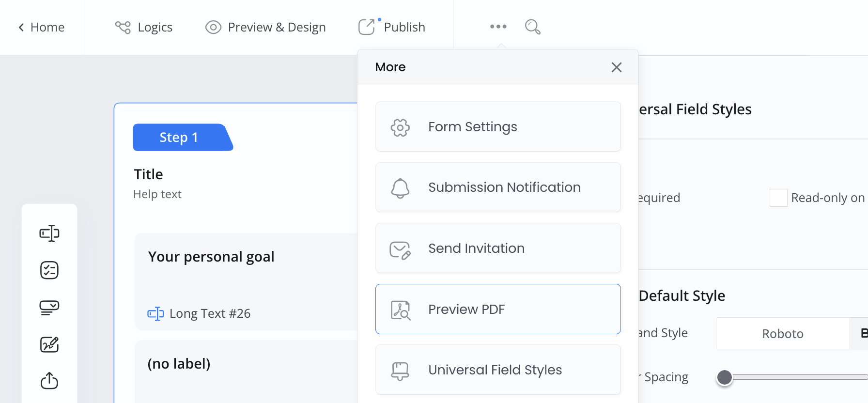868x403 pixels.
Task: Click the Publish button
Action: click(x=392, y=27)
